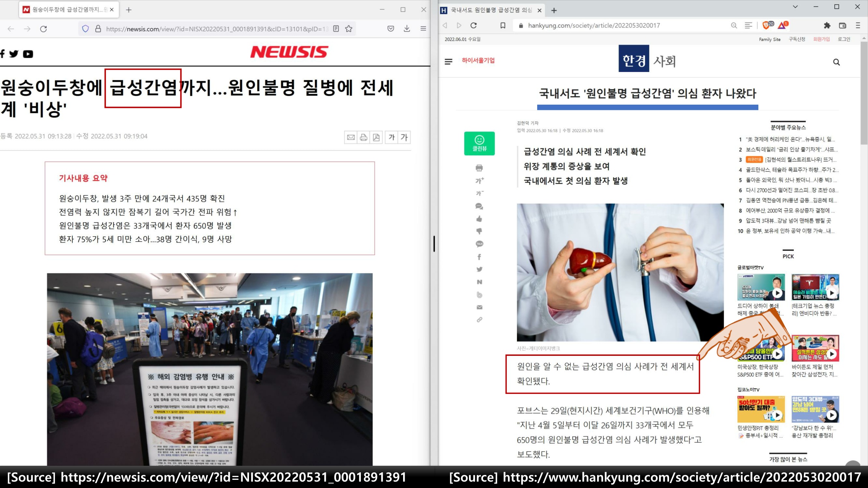Close the Hankyung Brave tab
868x488 pixels.
(x=539, y=11)
